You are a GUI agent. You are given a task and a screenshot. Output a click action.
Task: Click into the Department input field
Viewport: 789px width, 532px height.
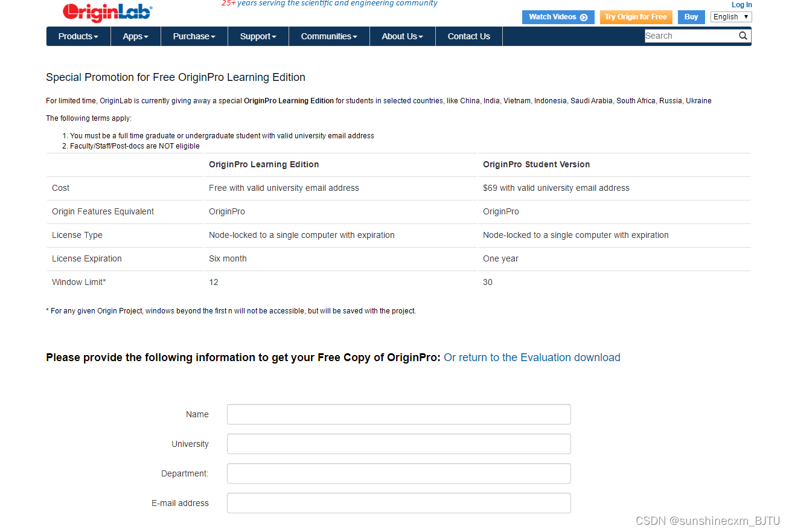[x=399, y=473]
